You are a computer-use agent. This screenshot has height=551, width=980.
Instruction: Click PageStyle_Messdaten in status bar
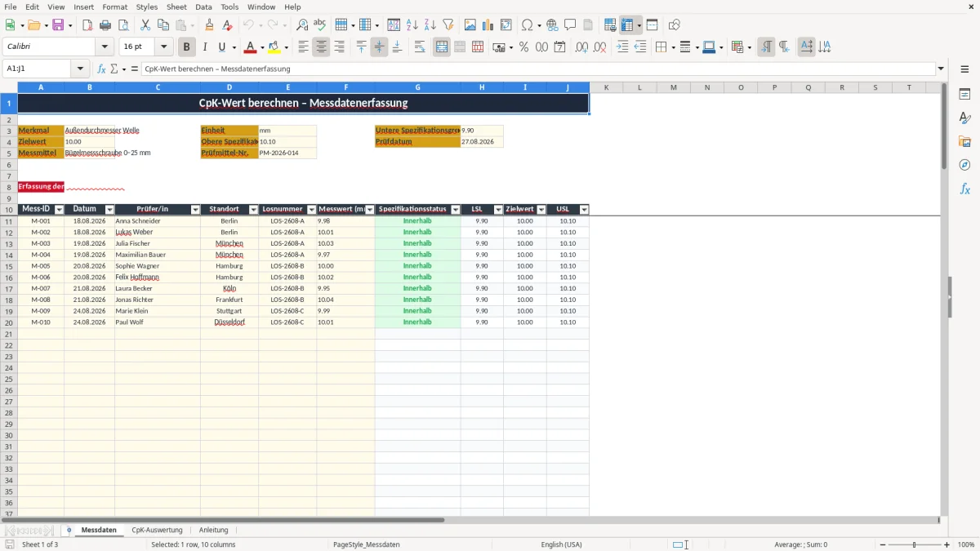tap(366, 544)
